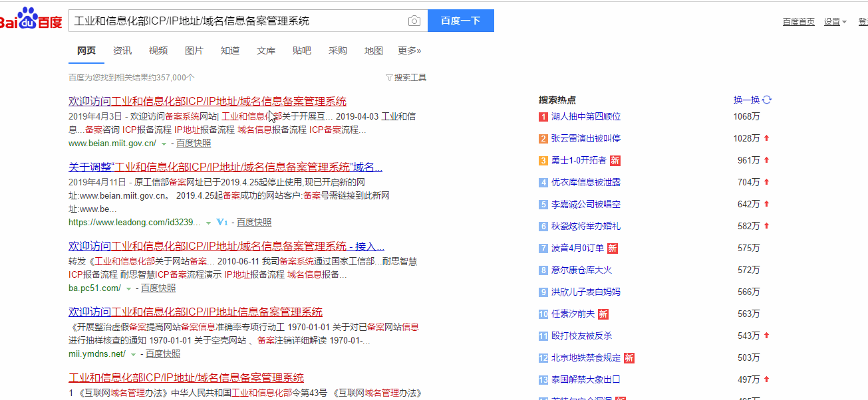Open hot search 泰国解禁大象出口
This screenshot has width=868, height=400.
(586, 379)
